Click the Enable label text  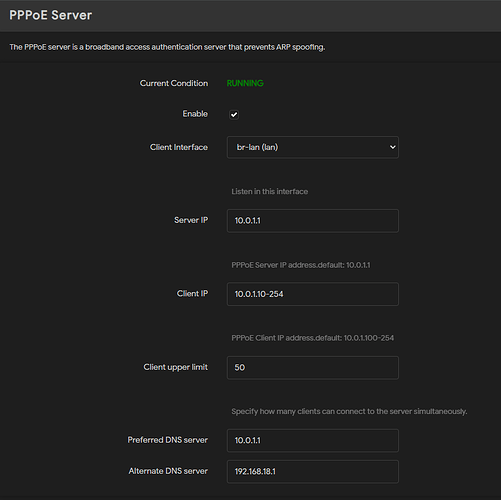point(195,114)
